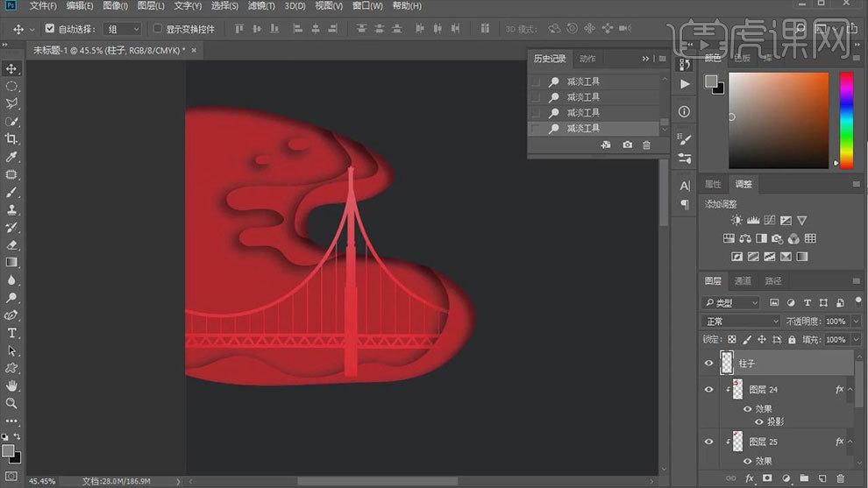
Task: Open the 滤镜(T) menu
Action: (x=261, y=6)
